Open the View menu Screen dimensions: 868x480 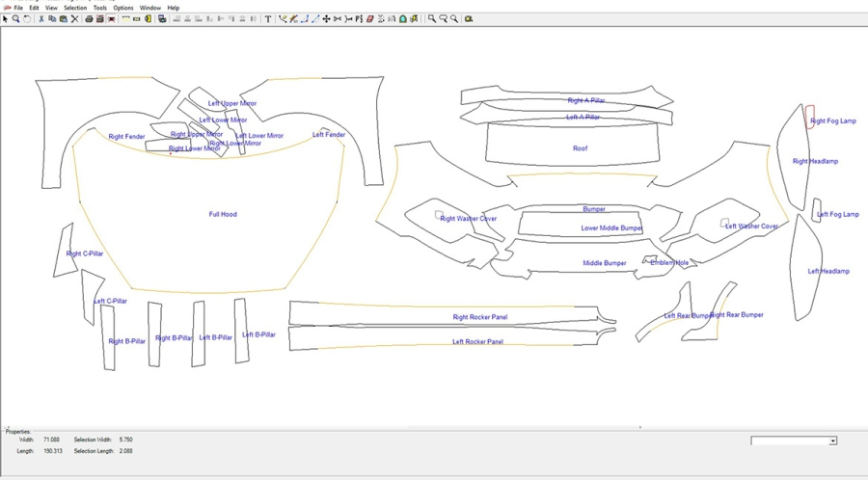tap(51, 8)
